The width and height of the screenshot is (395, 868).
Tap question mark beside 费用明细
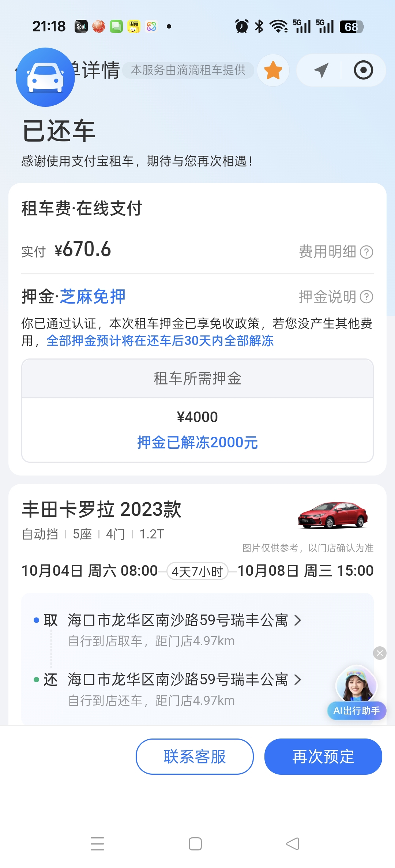pos(366,252)
